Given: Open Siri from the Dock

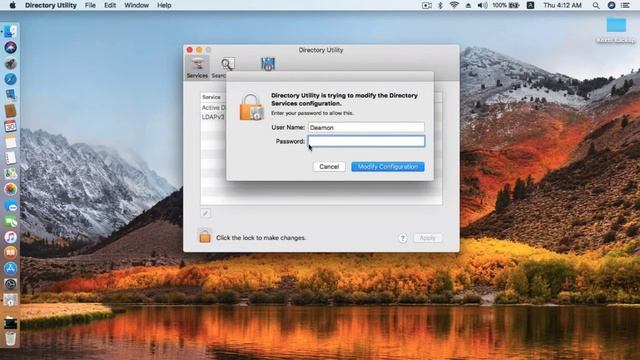Looking at the screenshot, I should click(11, 47).
